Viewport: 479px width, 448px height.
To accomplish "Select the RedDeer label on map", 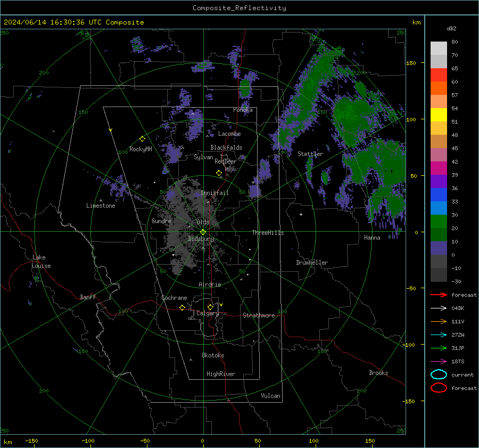I will (x=226, y=161).
